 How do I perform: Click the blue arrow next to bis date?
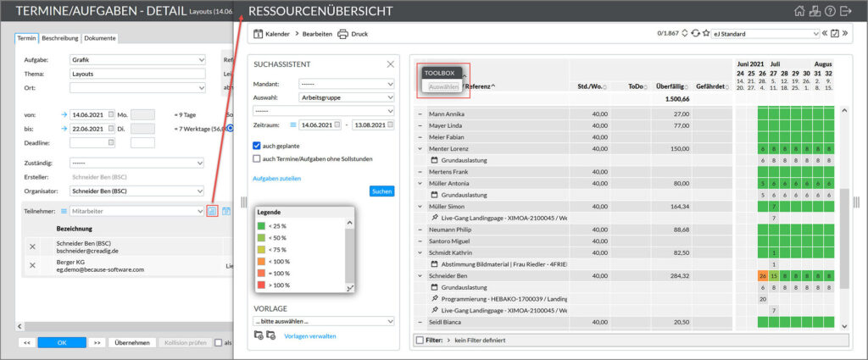pos(64,129)
